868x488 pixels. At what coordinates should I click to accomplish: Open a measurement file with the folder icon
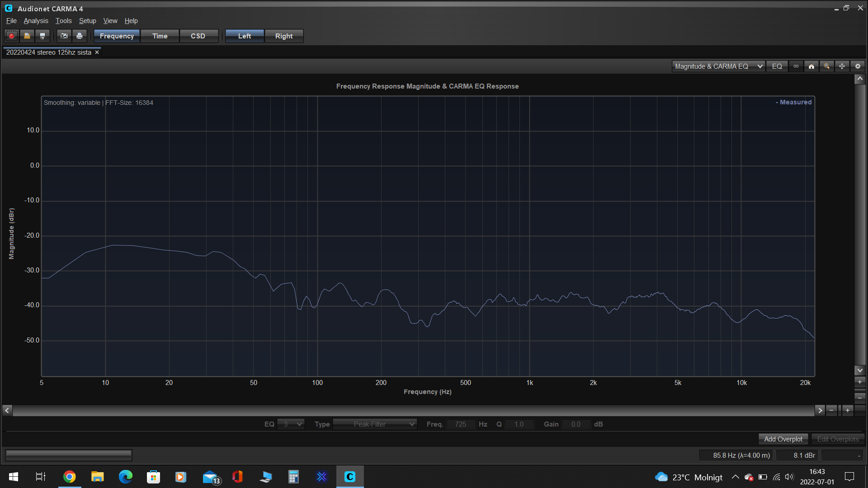pos(27,36)
